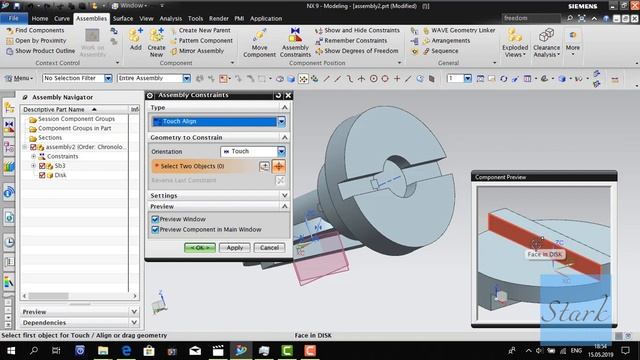Click Open by Proximity command
Image resolution: width=640 pixels, height=360 pixels.
36,40
